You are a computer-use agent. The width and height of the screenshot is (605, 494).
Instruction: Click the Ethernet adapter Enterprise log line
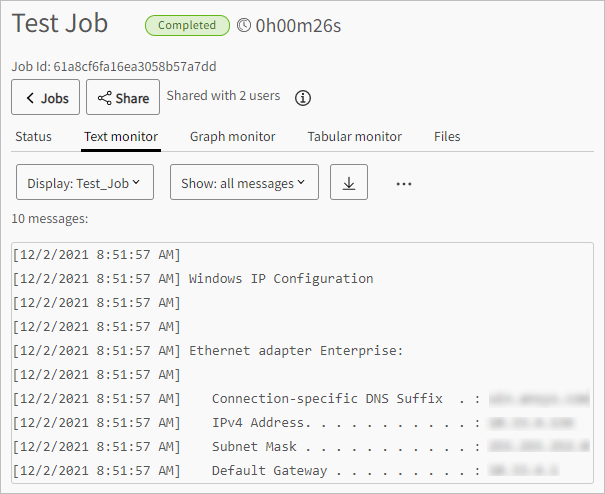(x=295, y=351)
